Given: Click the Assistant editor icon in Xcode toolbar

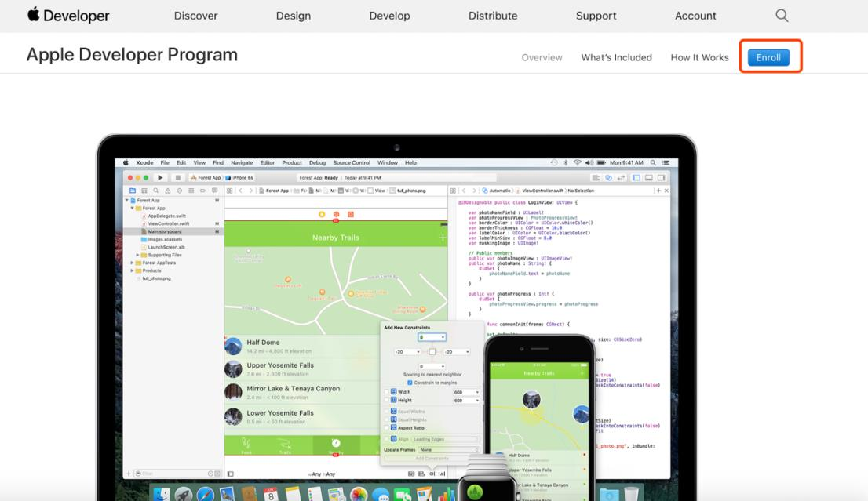Looking at the screenshot, I should [608, 178].
